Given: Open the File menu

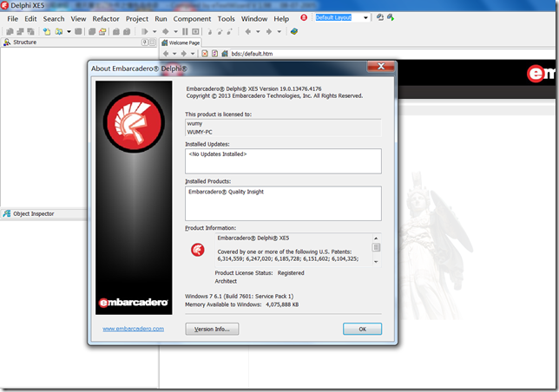Looking at the screenshot, I should coord(12,19).
